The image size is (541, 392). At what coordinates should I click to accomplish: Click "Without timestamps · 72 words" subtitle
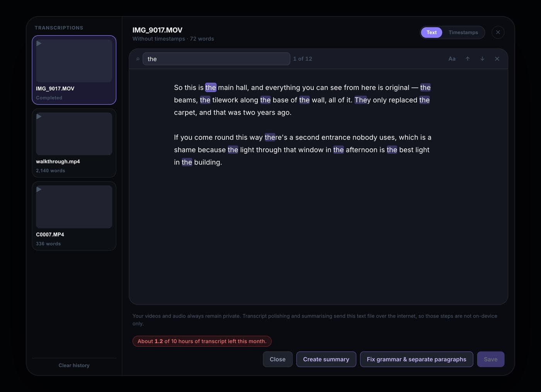[173, 39]
